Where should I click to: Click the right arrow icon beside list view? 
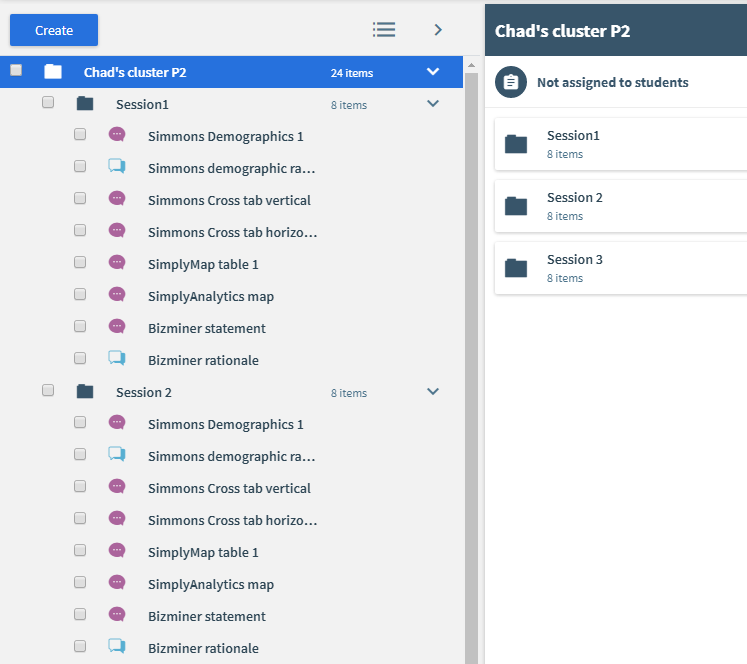pos(438,30)
